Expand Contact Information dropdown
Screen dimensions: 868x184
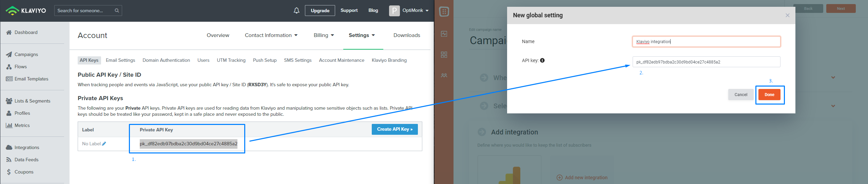click(271, 35)
